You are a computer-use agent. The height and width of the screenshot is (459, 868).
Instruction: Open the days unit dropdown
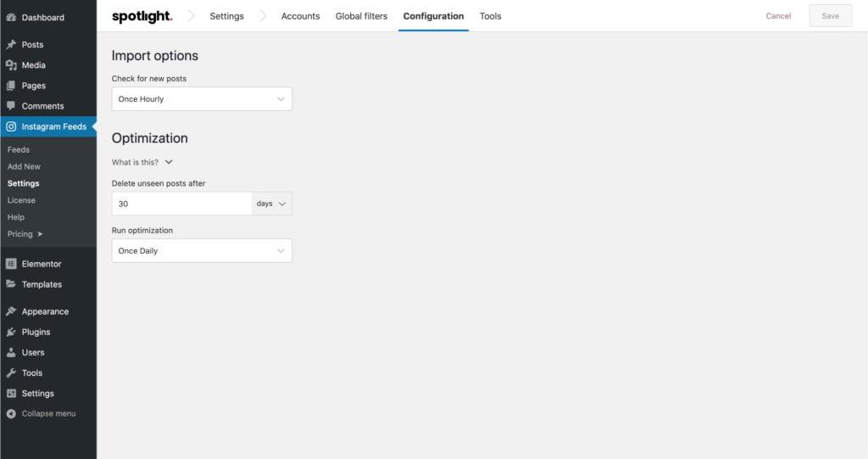271,204
